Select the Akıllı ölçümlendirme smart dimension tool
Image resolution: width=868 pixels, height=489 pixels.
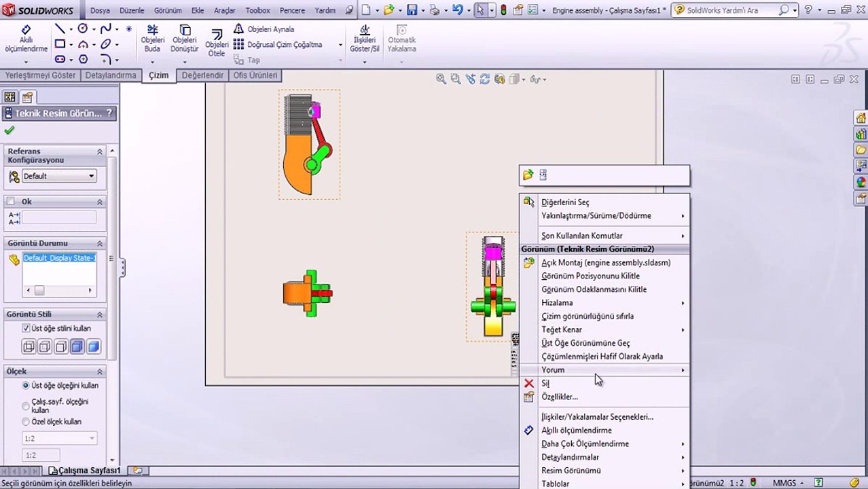pyautogui.click(x=26, y=39)
